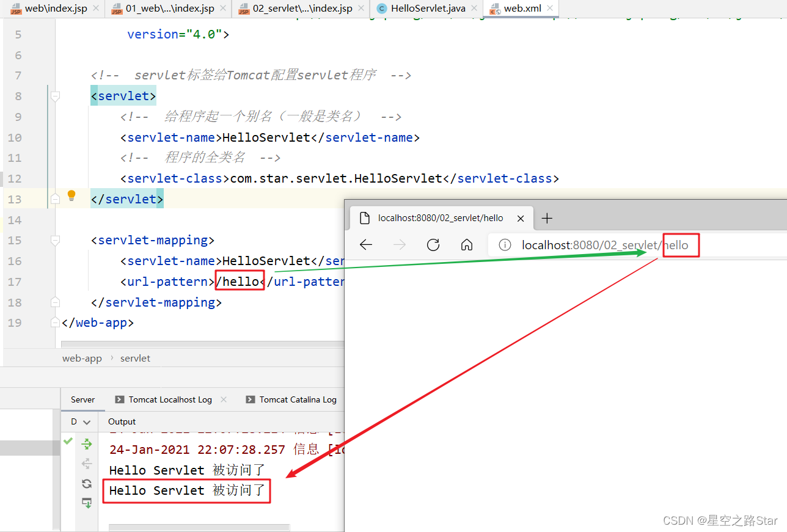Go to the browser home page

pyautogui.click(x=467, y=245)
